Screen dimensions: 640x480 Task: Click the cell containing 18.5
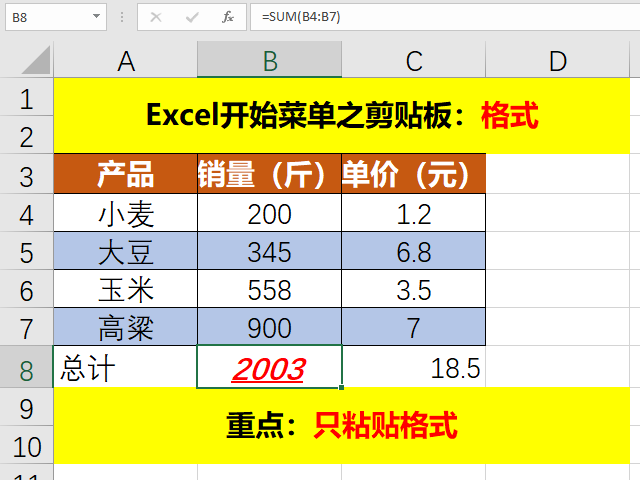coord(413,367)
